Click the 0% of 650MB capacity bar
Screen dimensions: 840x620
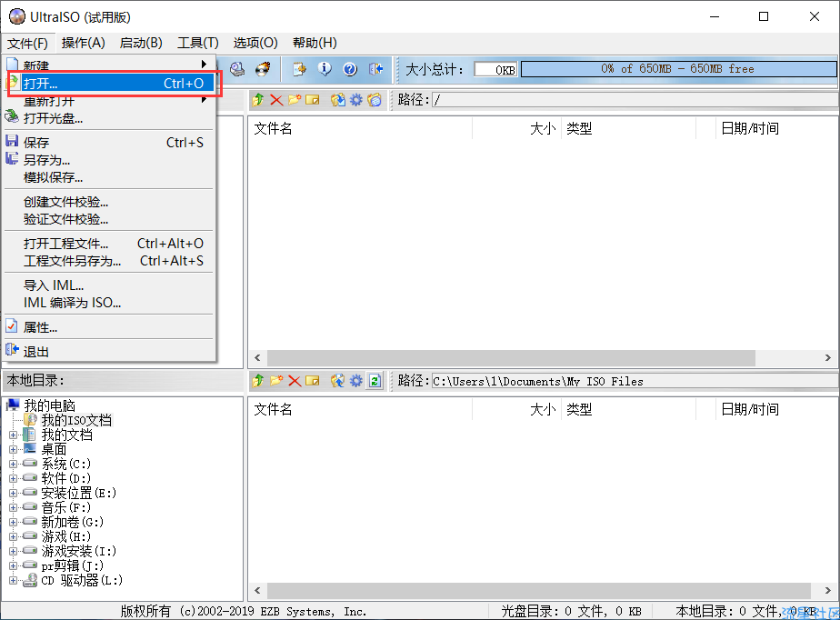(678, 69)
